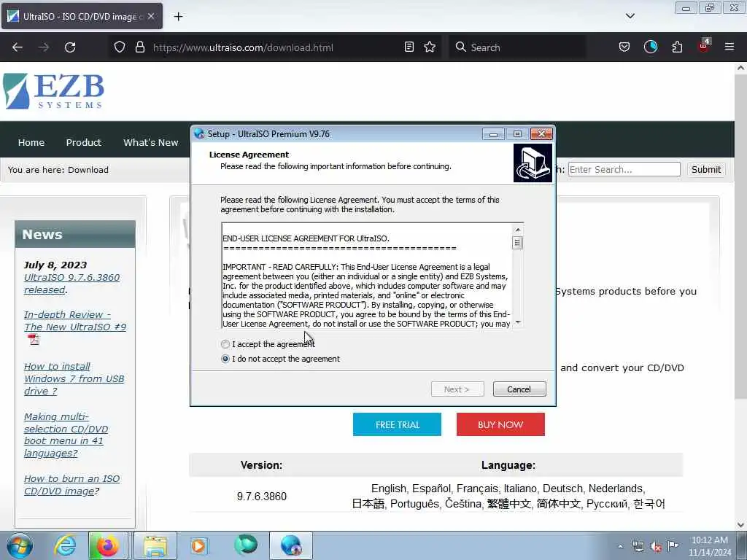Click version number 9.7.6.3860 text
Image resolution: width=747 pixels, height=560 pixels.
coord(262,496)
